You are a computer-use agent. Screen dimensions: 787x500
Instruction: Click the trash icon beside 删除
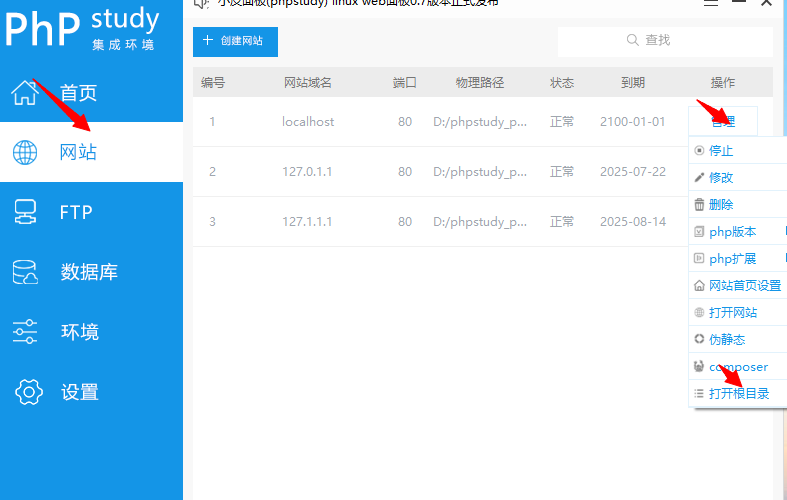click(699, 204)
